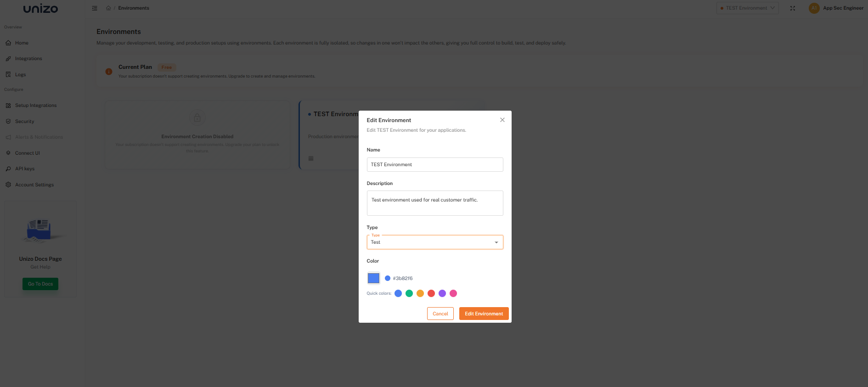The width and height of the screenshot is (868, 387).
Task: Select the red quick color
Action: tap(431, 293)
